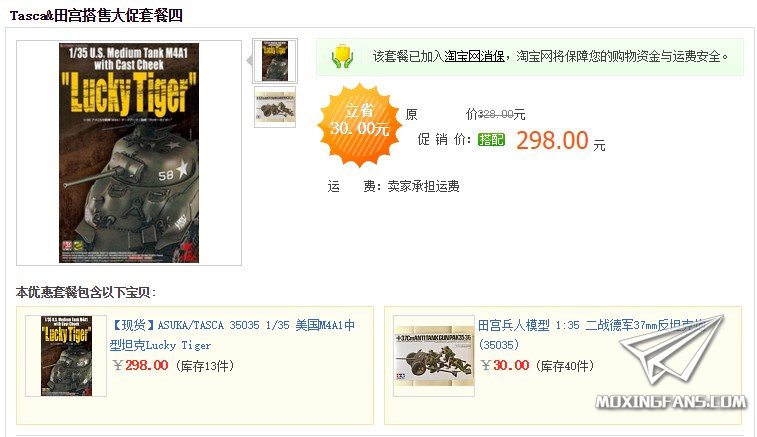Click the MOXINGFANS.COM watermark text
This screenshot has width=757, height=437.
(671, 402)
